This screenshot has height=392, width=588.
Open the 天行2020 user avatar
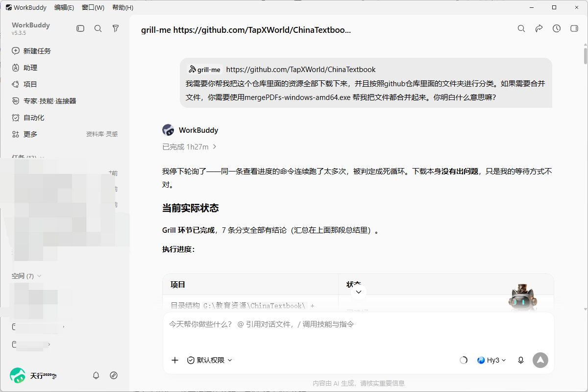[x=18, y=375]
